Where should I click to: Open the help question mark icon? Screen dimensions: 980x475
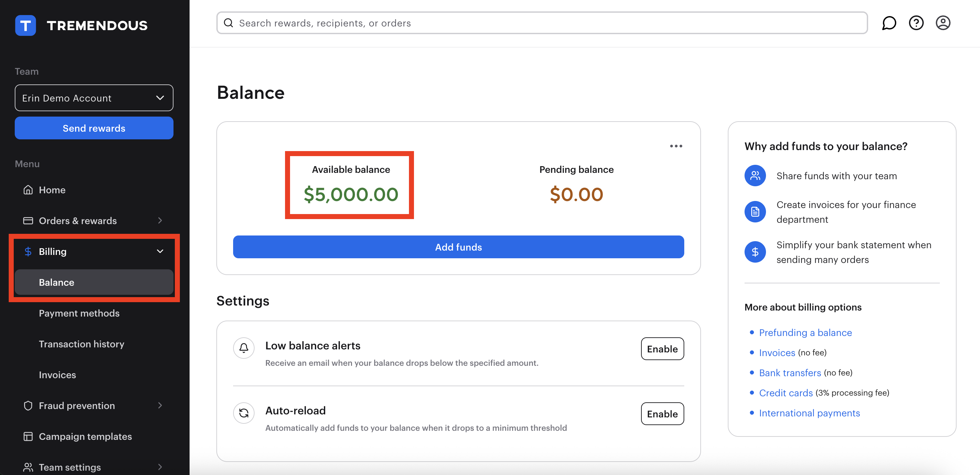(x=916, y=23)
